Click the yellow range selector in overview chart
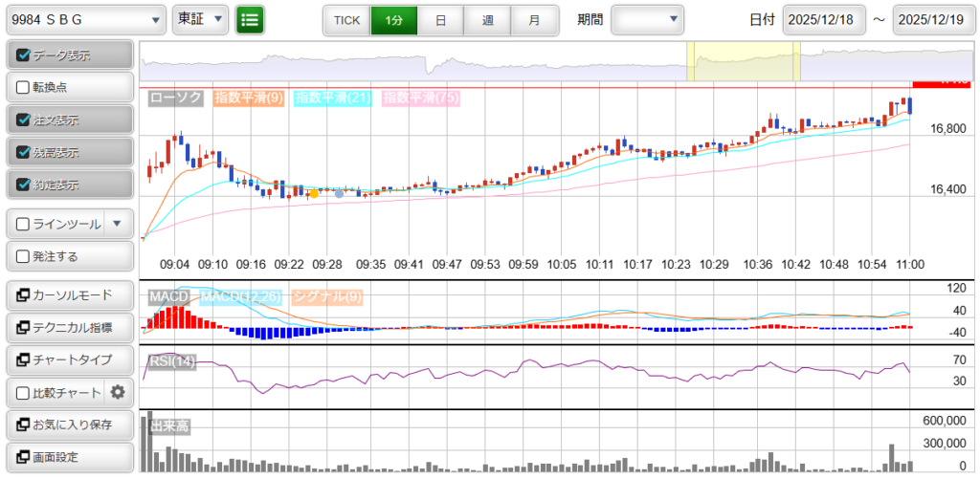 [743, 61]
